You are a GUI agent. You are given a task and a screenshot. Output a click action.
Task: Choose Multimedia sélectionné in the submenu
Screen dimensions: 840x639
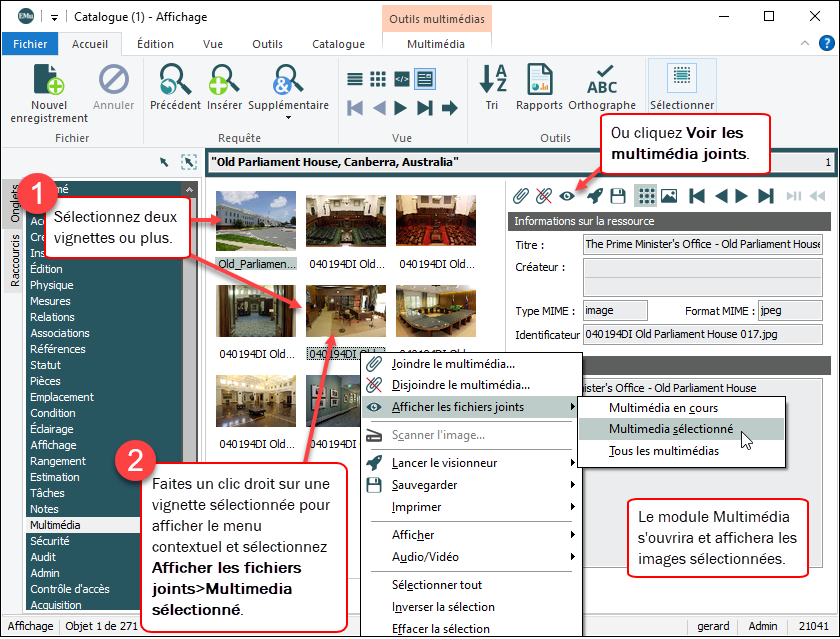coord(671,429)
